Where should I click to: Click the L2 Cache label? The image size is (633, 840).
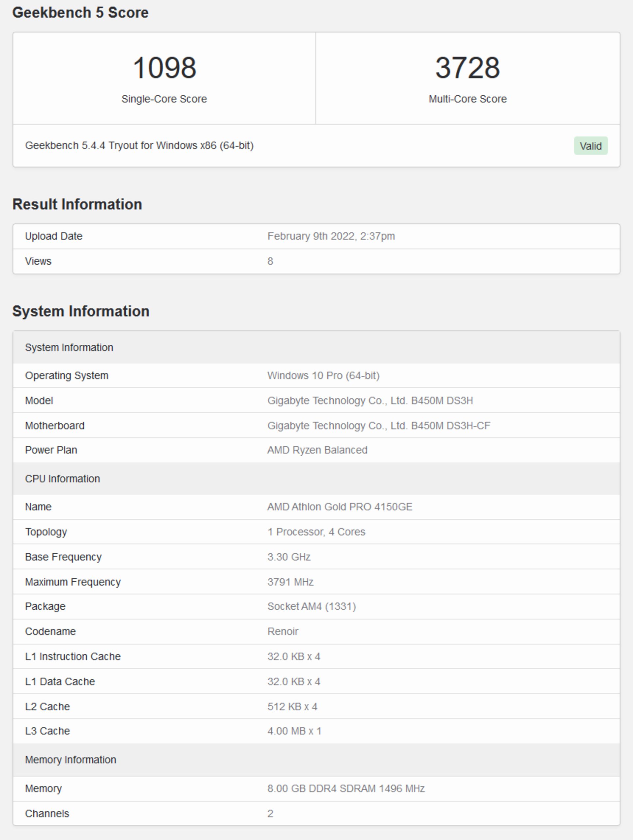click(47, 707)
